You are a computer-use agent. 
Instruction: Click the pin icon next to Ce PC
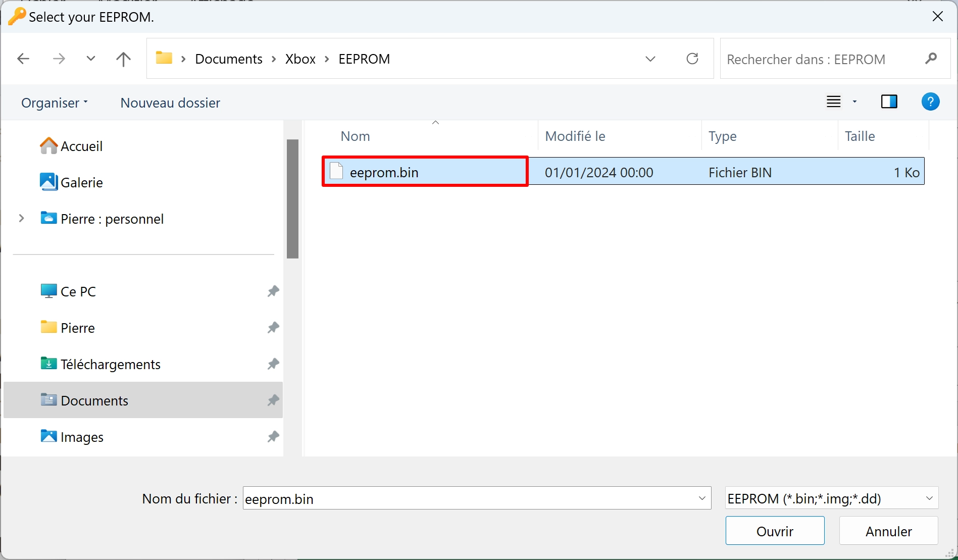pyautogui.click(x=273, y=291)
